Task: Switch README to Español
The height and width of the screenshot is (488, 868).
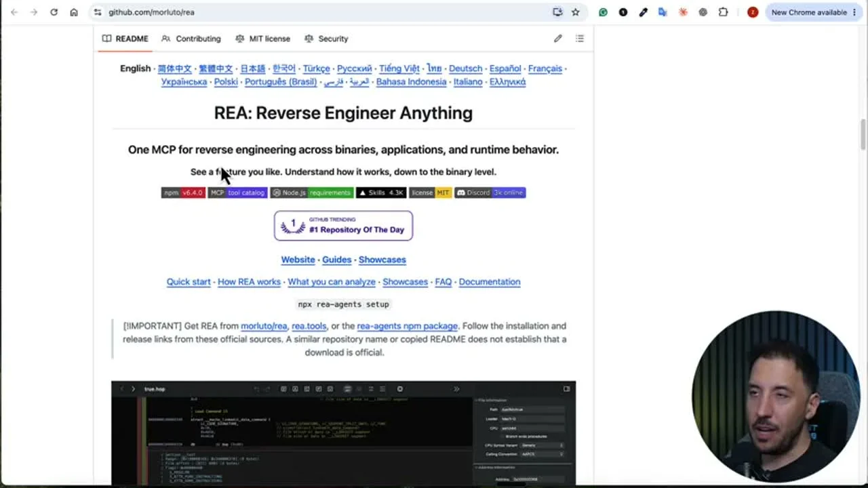Action: [505, 68]
